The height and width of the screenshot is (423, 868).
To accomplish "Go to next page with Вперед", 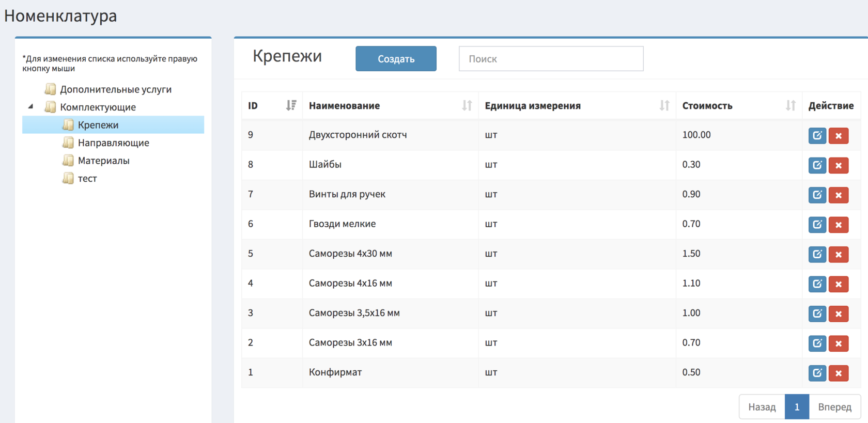I will click(x=834, y=407).
